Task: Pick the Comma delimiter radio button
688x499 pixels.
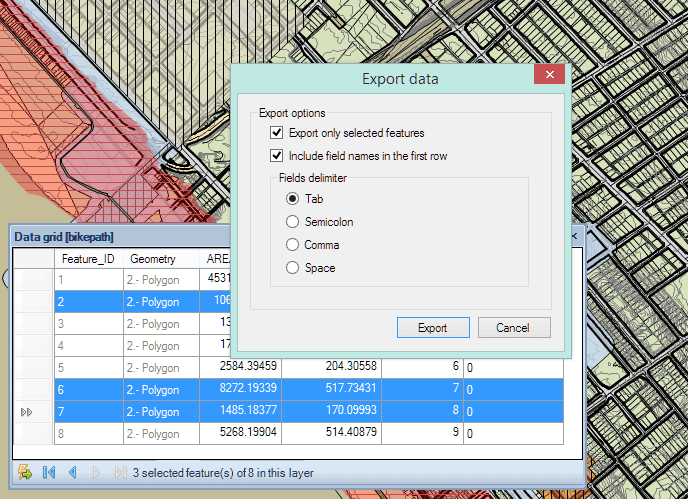Action: pos(293,245)
